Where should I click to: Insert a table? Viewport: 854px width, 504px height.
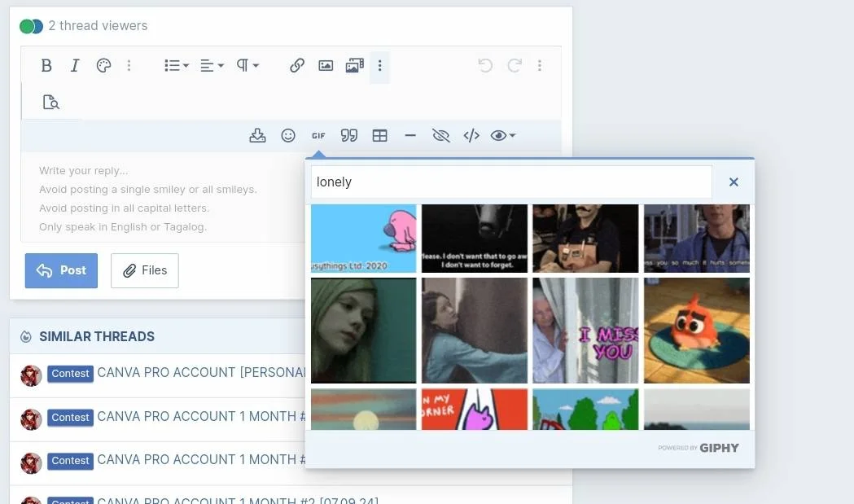pos(379,135)
